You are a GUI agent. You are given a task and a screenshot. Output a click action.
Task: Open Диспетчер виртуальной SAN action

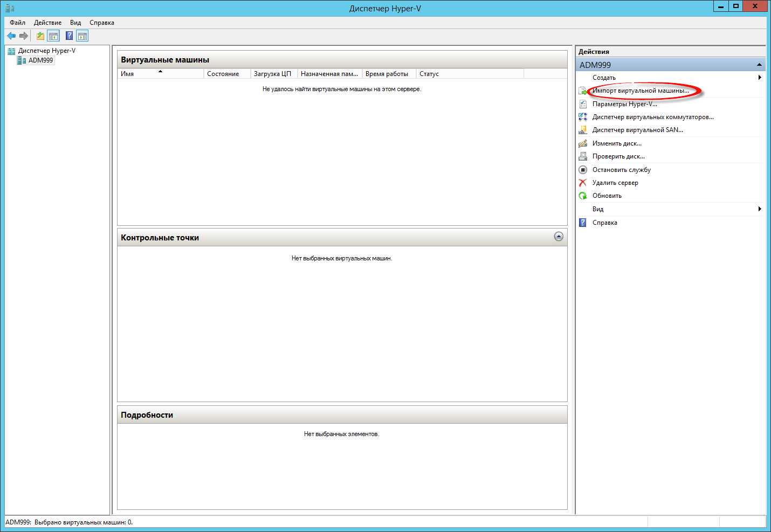pos(638,130)
